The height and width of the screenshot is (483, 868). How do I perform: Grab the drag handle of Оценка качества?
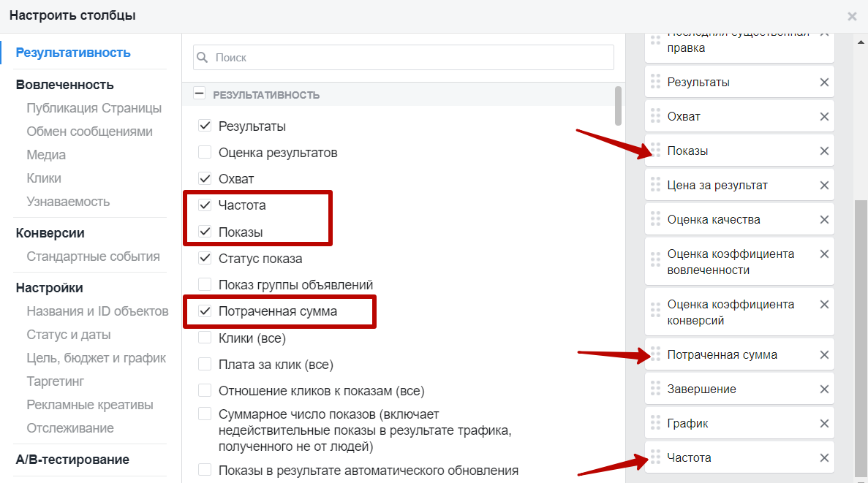click(x=655, y=219)
